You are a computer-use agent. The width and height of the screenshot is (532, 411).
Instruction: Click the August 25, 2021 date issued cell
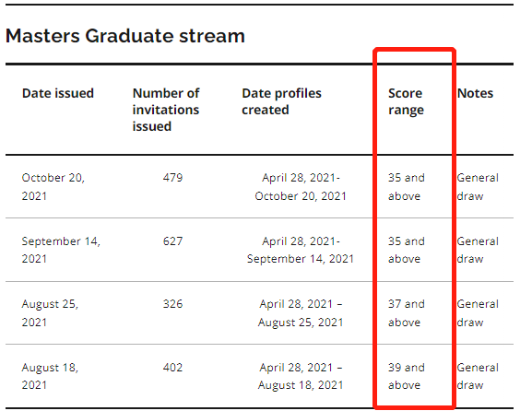point(50,312)
